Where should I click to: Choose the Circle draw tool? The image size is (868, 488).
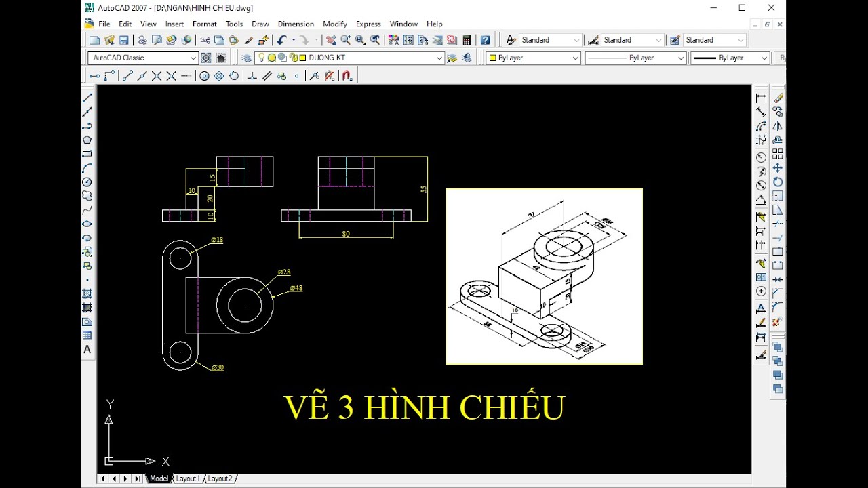tap(87, 182)
